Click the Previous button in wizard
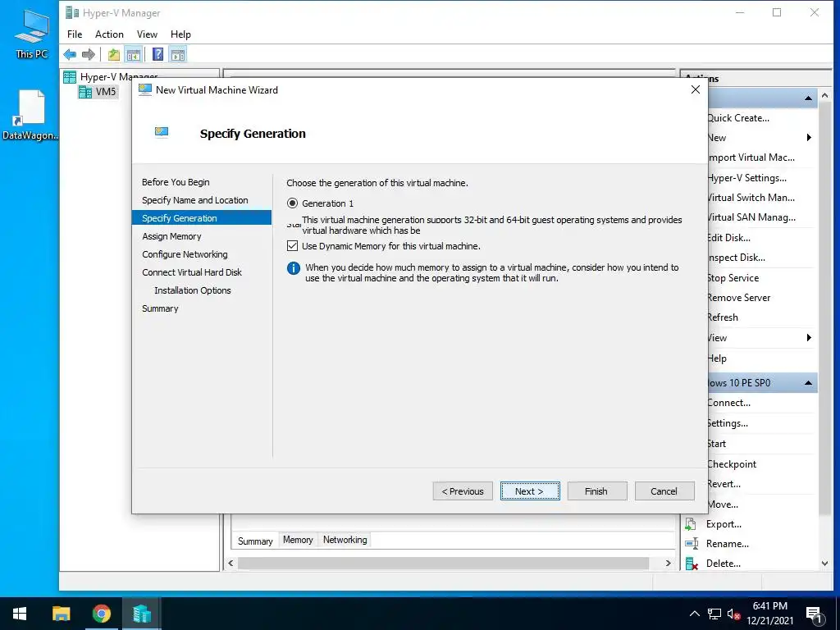 (x=463, y=491)
